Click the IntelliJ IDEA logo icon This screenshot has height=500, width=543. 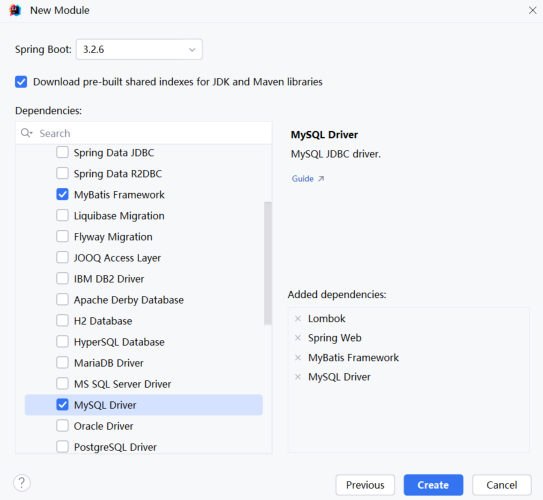[x=15, y=10]
